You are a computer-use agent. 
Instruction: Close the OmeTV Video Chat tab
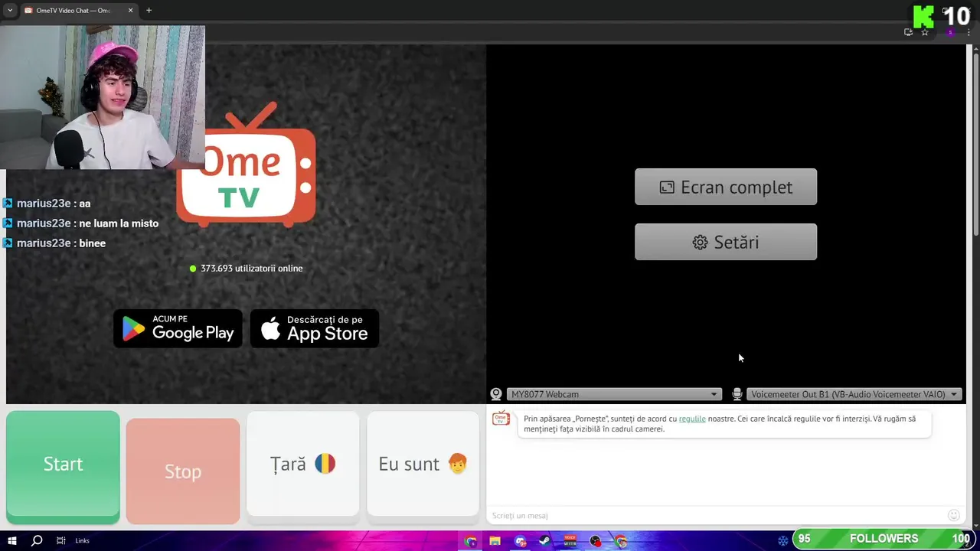[x=131, y=11]
